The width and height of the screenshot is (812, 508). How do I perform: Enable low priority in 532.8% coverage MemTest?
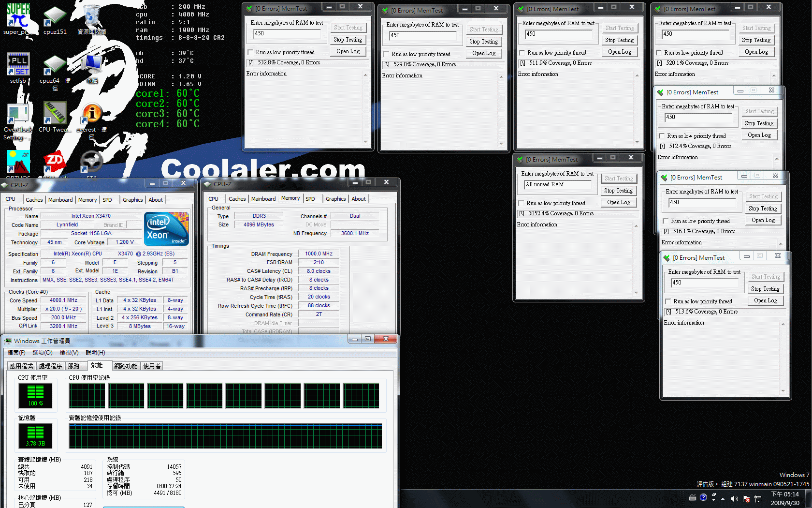[250, 52]
